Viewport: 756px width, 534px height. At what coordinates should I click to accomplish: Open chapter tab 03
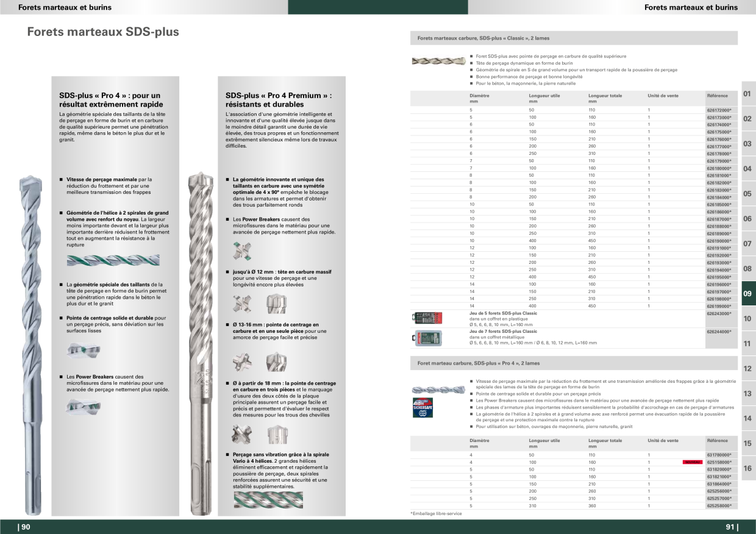747,144
